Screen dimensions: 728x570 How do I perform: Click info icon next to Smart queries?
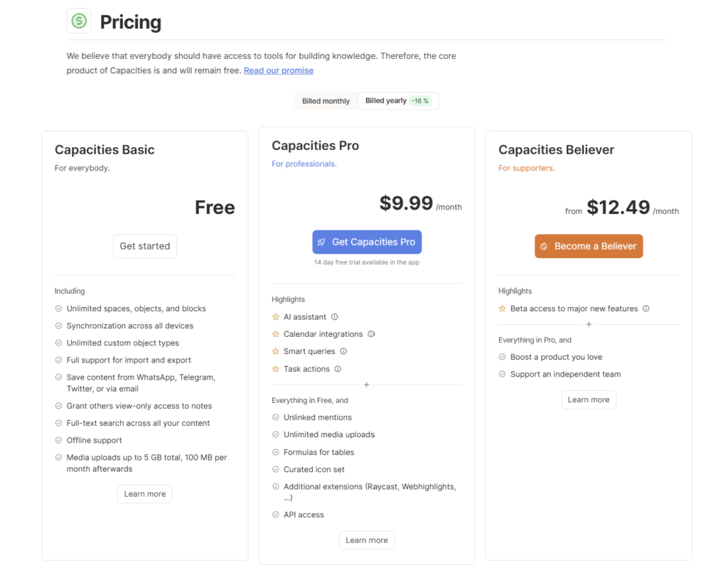[x=343, y=351]
